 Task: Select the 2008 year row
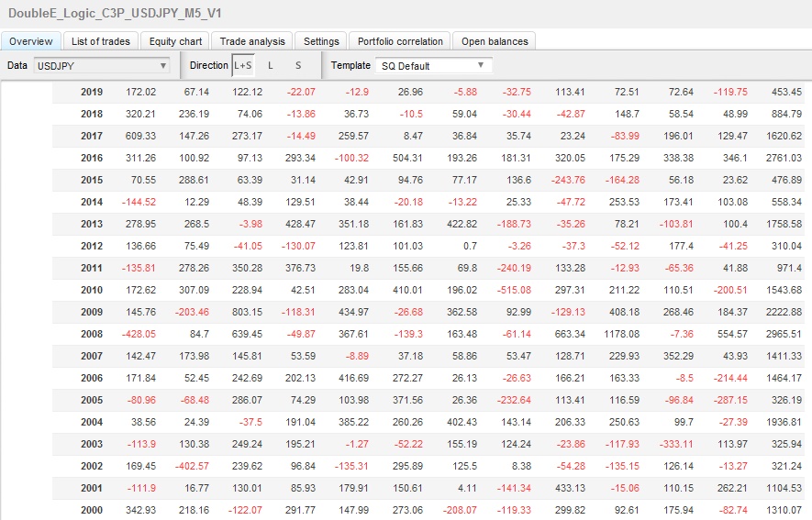click(x=92, y=334)
